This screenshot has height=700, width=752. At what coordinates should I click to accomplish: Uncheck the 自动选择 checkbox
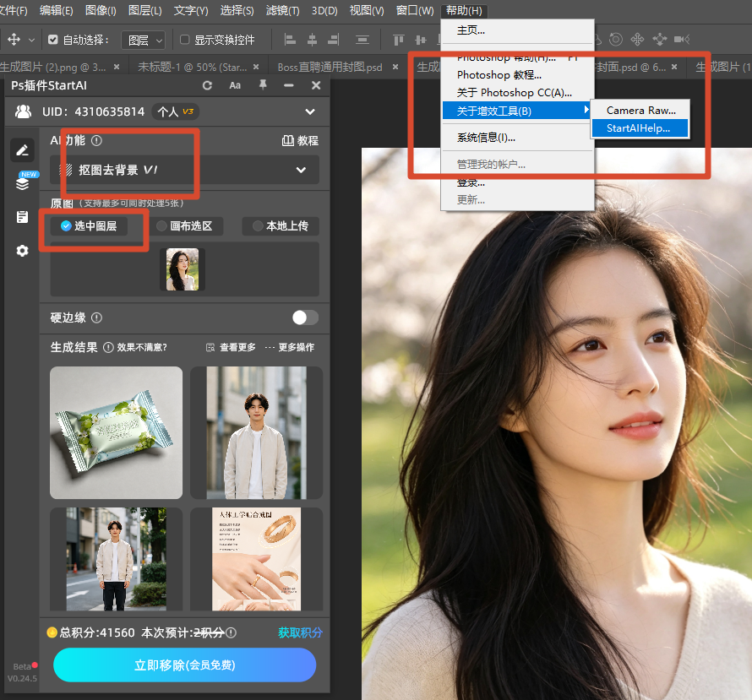coord(52,40)
